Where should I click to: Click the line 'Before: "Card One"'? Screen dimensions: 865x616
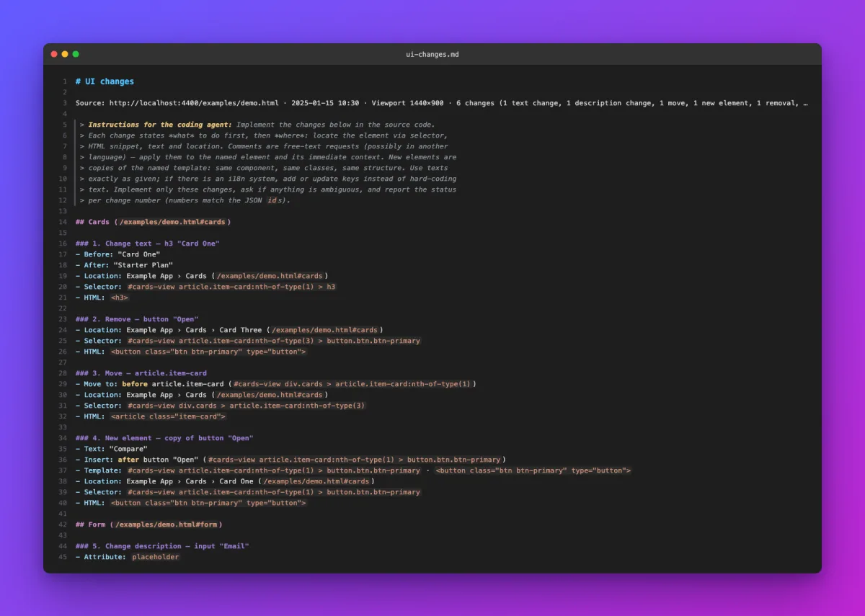(x=118, y=254)
